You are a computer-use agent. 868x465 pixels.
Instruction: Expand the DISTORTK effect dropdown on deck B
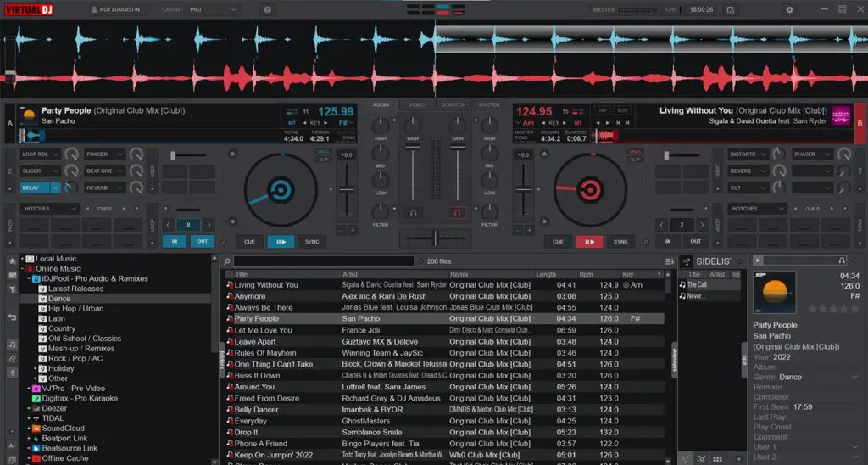pos(747,154)
